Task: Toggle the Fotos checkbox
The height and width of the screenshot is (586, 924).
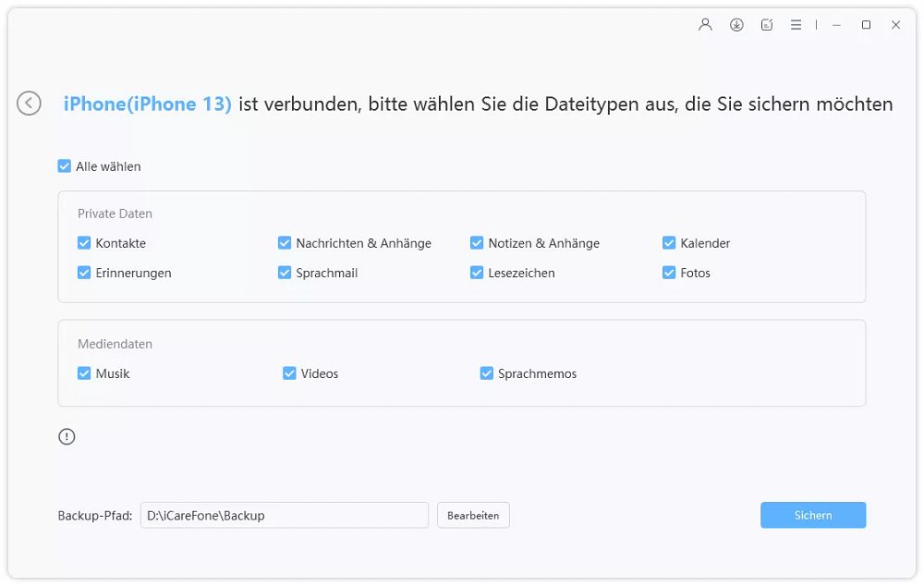Action: coord(668,273)
